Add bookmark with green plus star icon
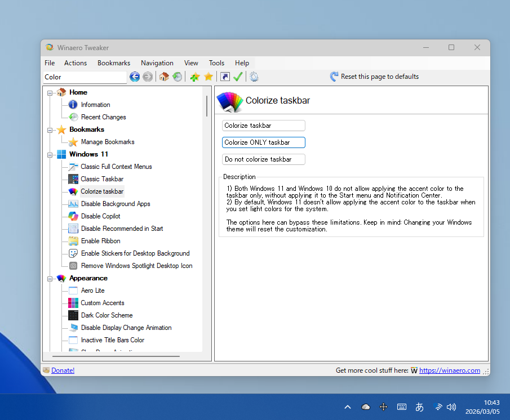The width and height of the screenshot is (510, 420). tap(195, 77)
